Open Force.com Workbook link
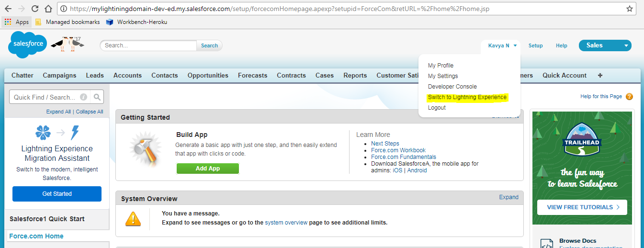The width and height of the screenshot is (644, 248). tap(398, 150)
